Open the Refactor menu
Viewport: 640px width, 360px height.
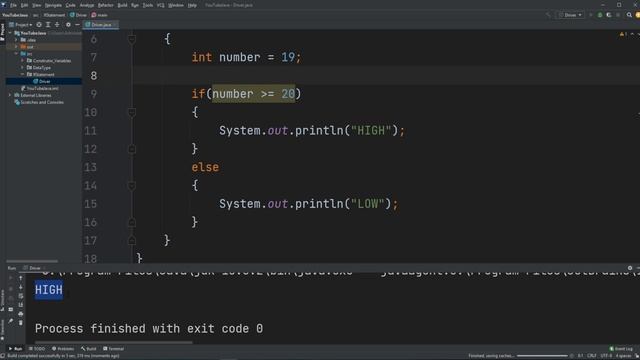(x=106, y=5)
